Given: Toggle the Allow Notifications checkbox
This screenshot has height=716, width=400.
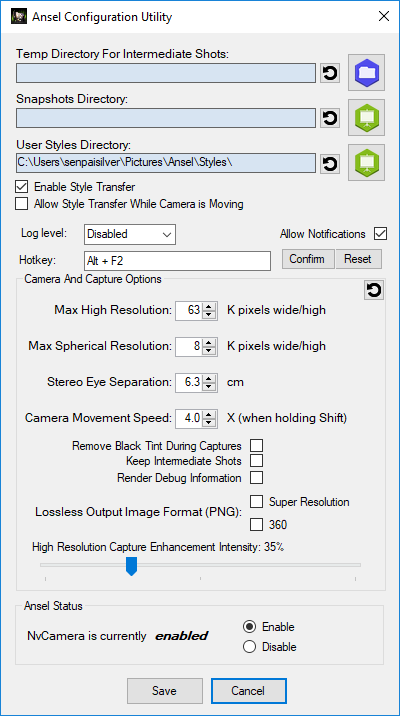Looking at the screenshot, I should (380, 234).
